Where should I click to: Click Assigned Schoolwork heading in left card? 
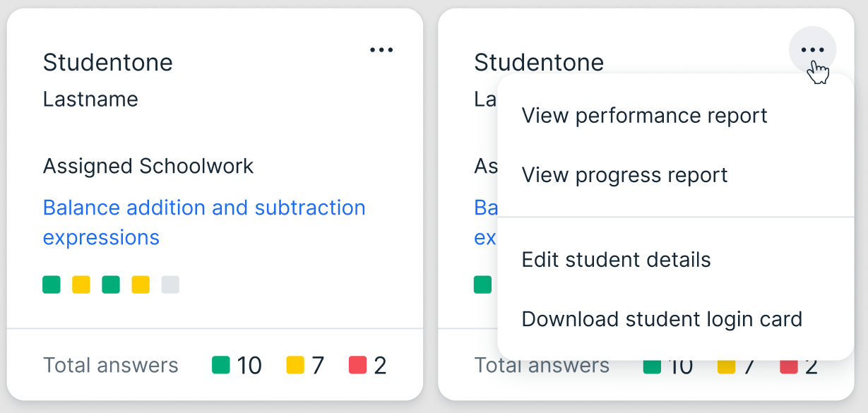(x=148, y=167)
